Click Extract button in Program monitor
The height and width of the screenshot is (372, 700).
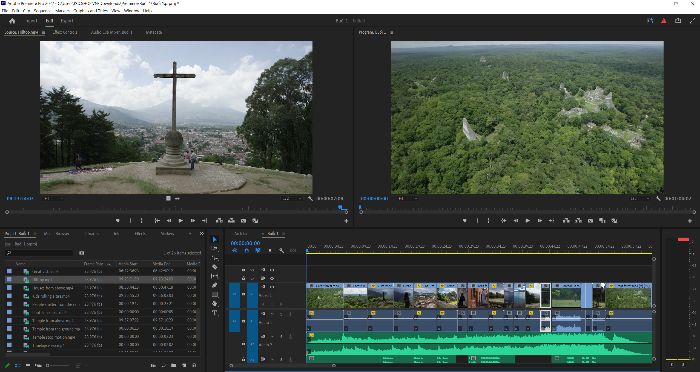578,221
